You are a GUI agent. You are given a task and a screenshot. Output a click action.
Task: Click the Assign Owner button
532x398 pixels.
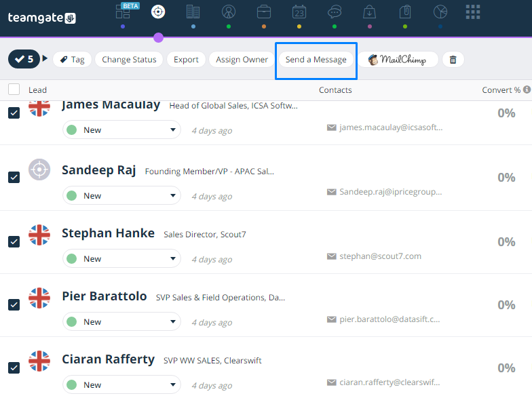pos(242,60)
